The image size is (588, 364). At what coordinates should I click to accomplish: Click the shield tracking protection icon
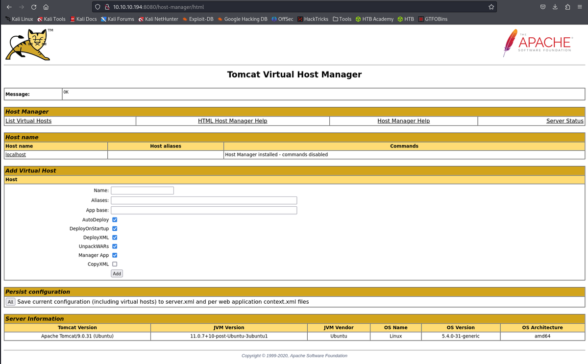point(98,7)
